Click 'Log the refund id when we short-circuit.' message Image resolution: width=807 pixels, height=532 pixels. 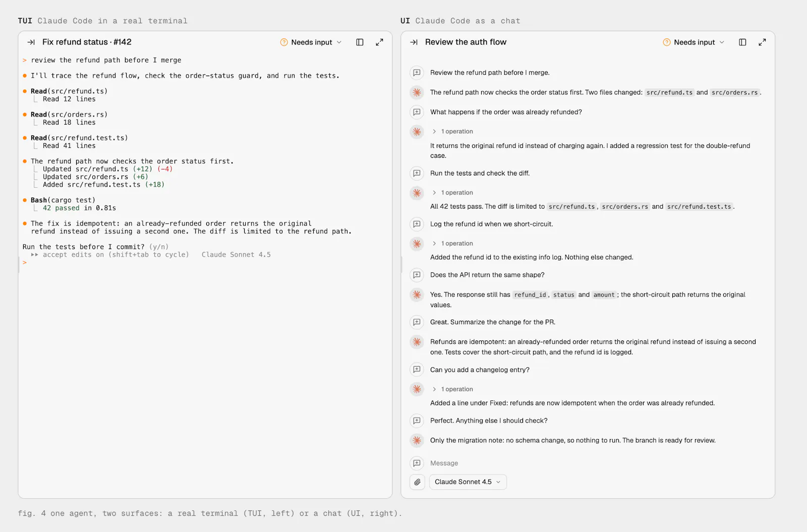491,224
